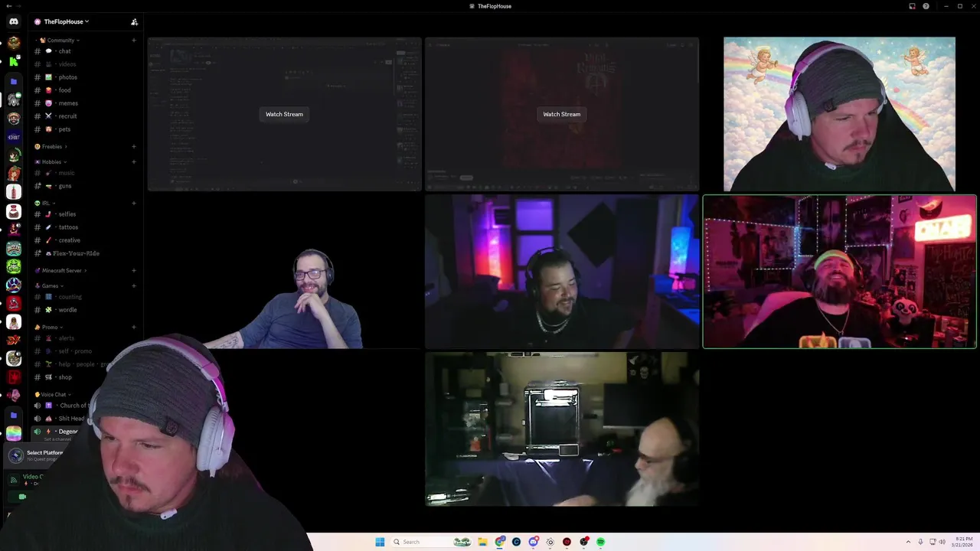The width and height of the screenshot is (980, 551).
Task: Create channel in Community category
Action: tap(134, 40)
